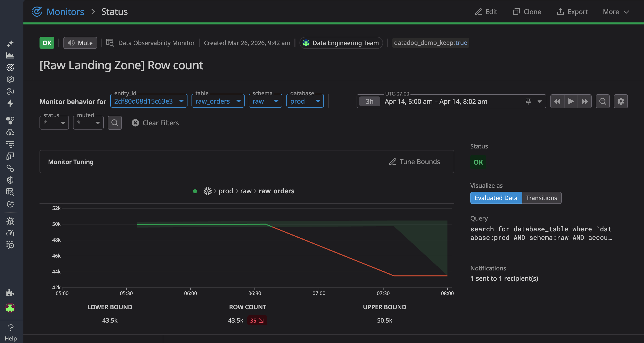Image resolution: width=644 pixels, height=343 pixels.
Task: Expand the table raw_orders dropdown
Action: [x=218, y=101]
